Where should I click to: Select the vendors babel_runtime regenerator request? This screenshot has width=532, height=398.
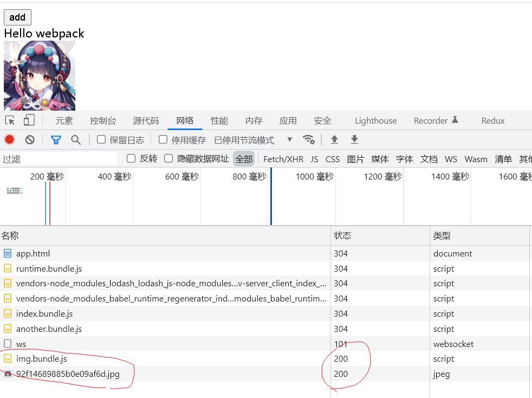tap(264, 298)
